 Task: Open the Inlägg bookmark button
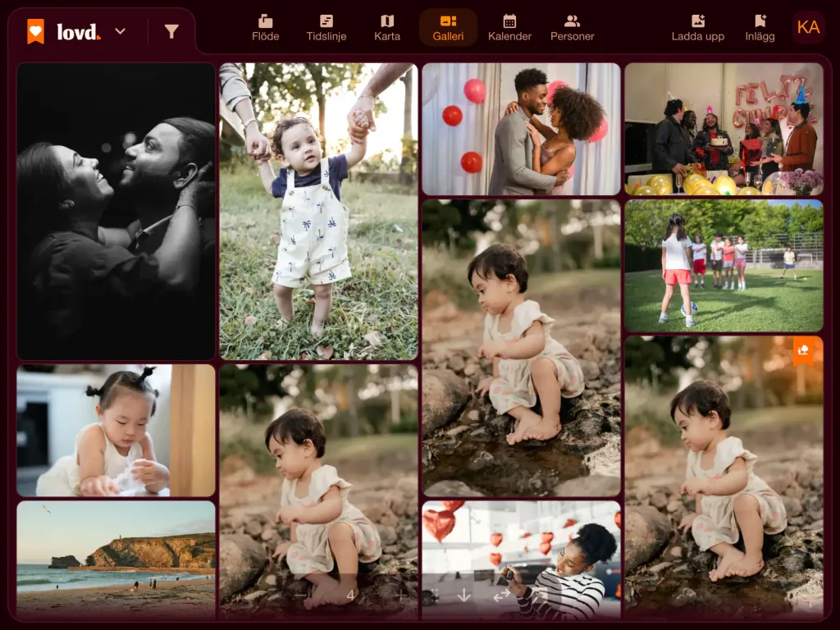click(x=760, y=28)
